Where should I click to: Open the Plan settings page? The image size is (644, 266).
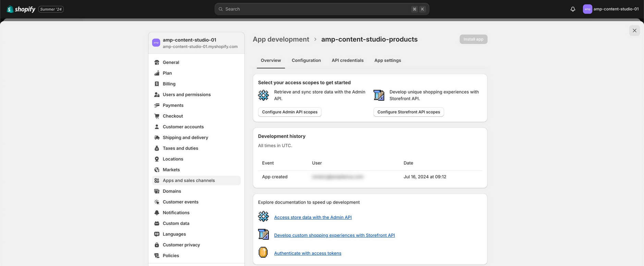coord(196,73)
